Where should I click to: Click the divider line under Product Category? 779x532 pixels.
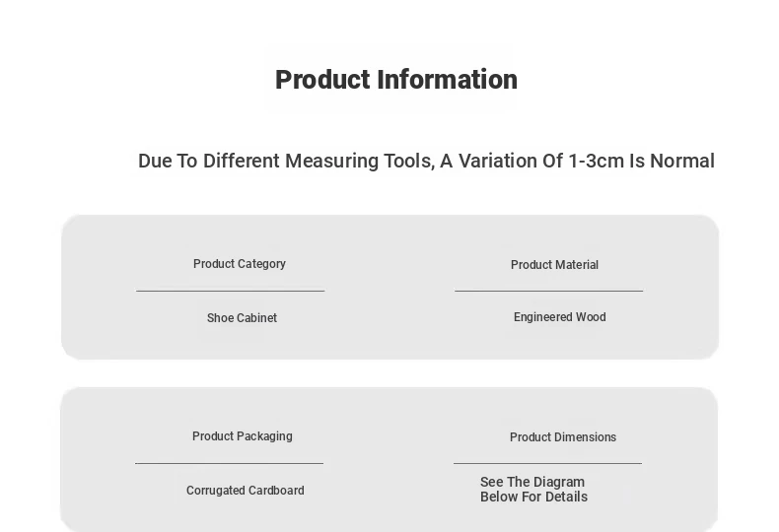tap(231, 291)
